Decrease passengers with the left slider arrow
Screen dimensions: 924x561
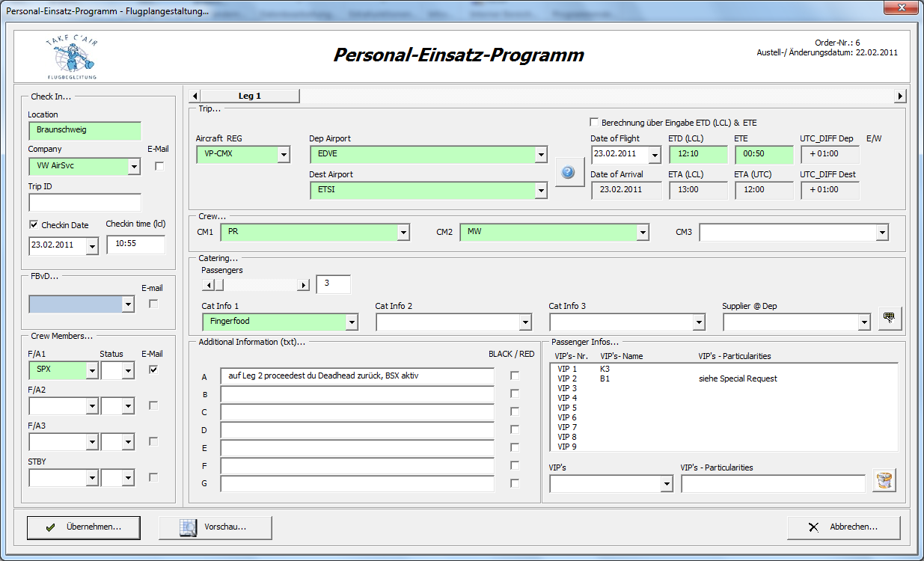[209, 285]
